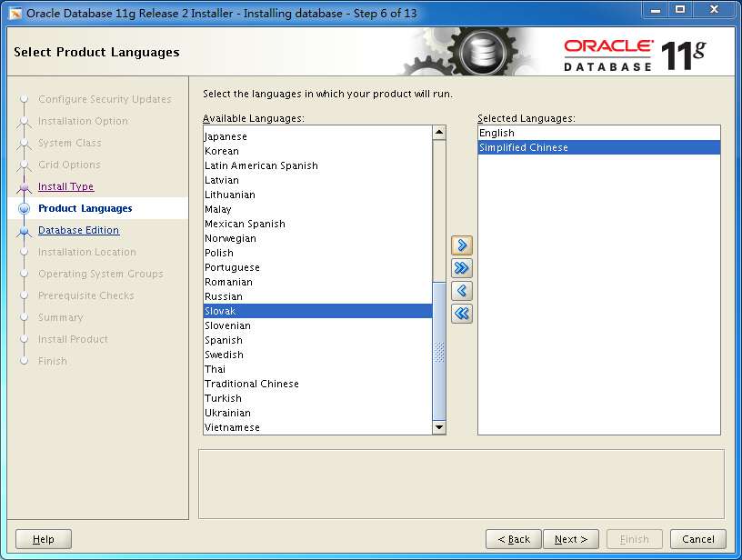The height and width of the screenshot is (560, 742).
Task: Click the Back button
Action: 513,538
